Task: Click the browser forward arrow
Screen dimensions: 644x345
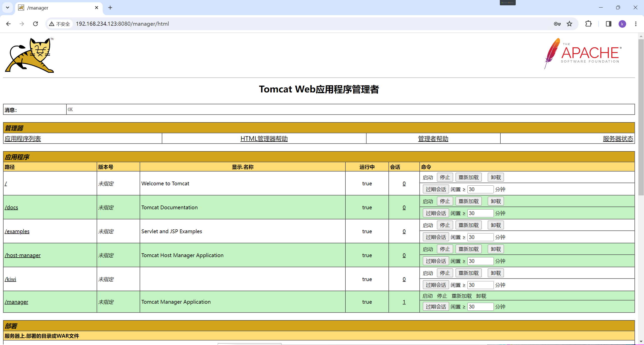Action: pos(22,24)
